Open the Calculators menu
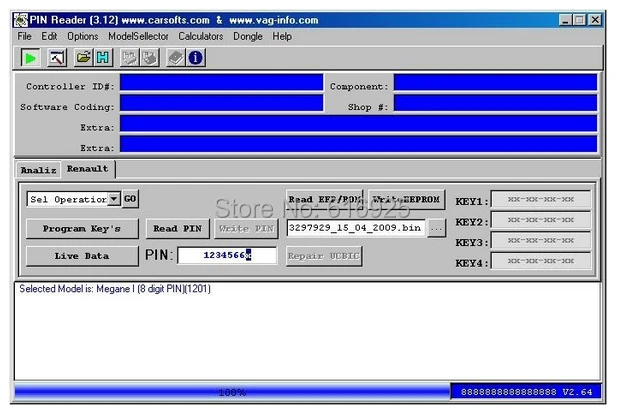Viewport: 623px width, 415px height. [x=201, y=37]
